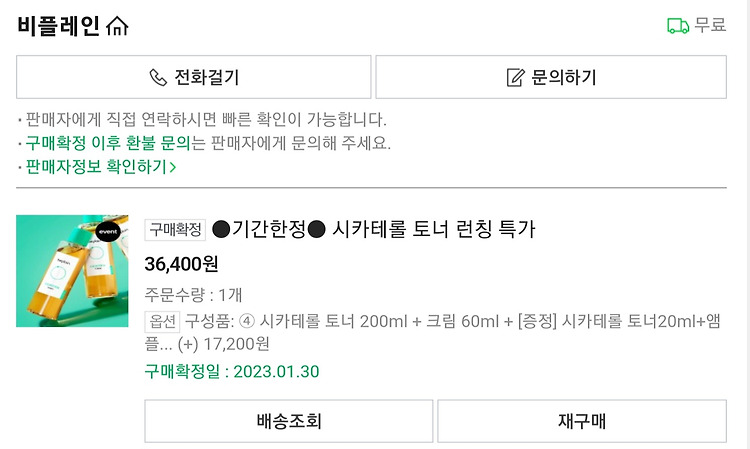
Task: Tap the pencil inquiry icon
Action: [515, 77]
